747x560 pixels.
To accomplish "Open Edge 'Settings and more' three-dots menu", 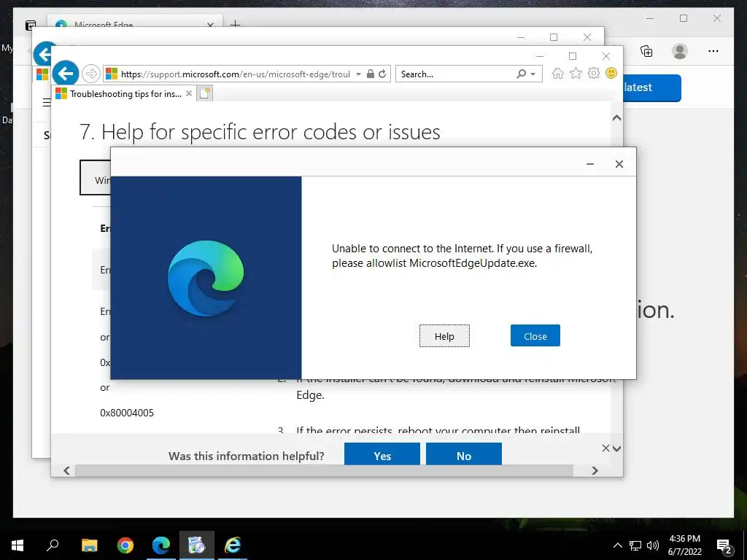I will 713,51.
